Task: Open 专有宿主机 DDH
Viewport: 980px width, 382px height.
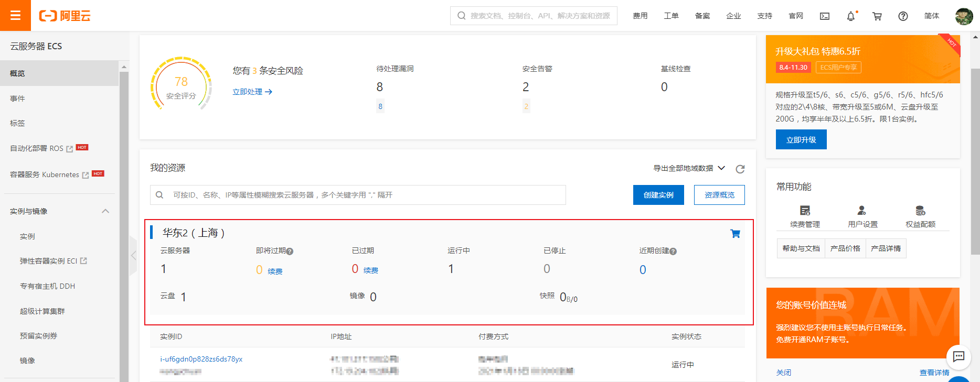Action: pos(47,286)
